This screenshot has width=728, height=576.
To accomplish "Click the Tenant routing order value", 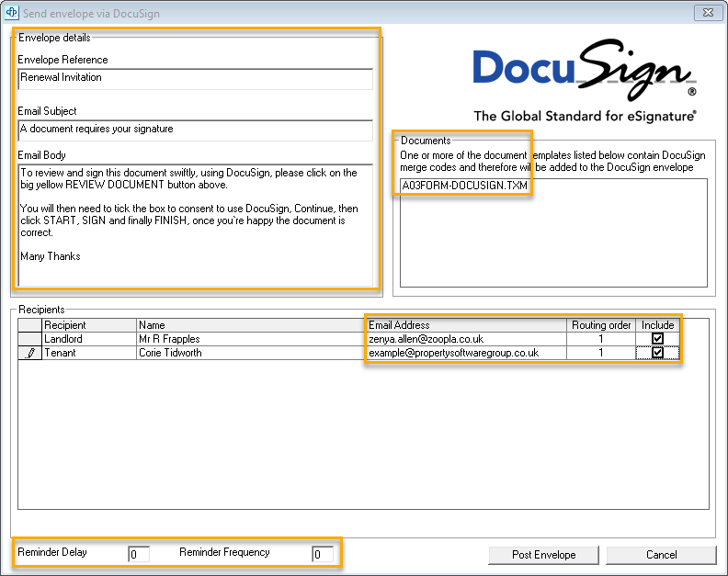I will click(x=601, y=353).
